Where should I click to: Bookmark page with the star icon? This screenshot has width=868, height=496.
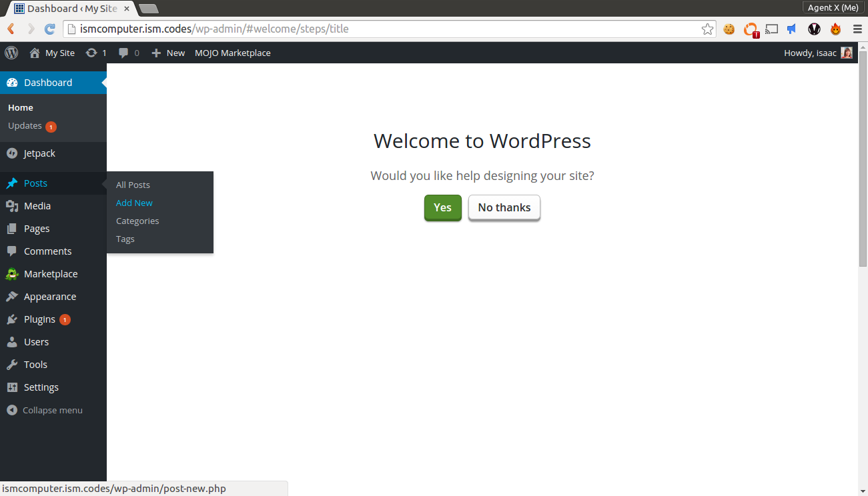pos(708,29)
